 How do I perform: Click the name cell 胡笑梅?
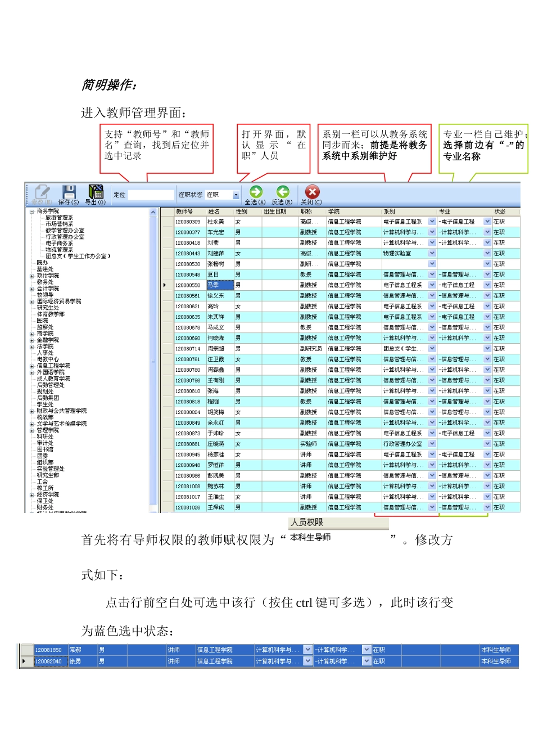pos(220,412)
